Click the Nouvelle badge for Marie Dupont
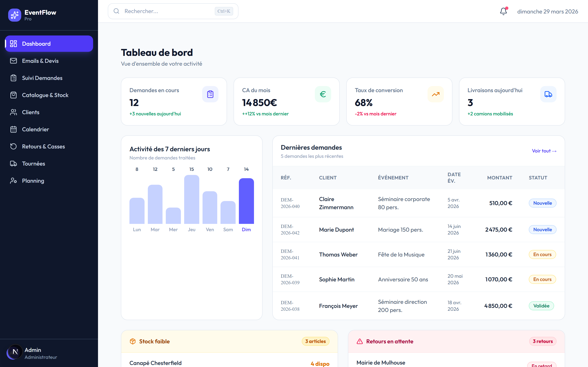Viewport: 588px width, 367px height. point(542,230)
